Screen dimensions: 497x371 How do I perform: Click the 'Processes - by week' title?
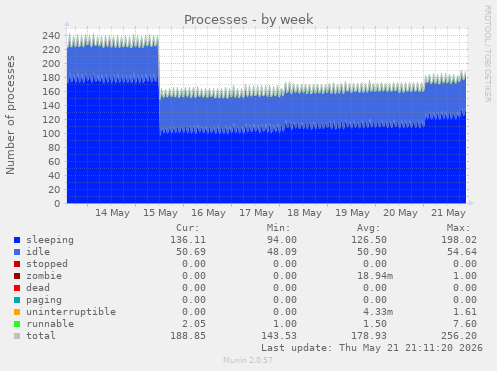pyautogui.click(x=248, y=20)
